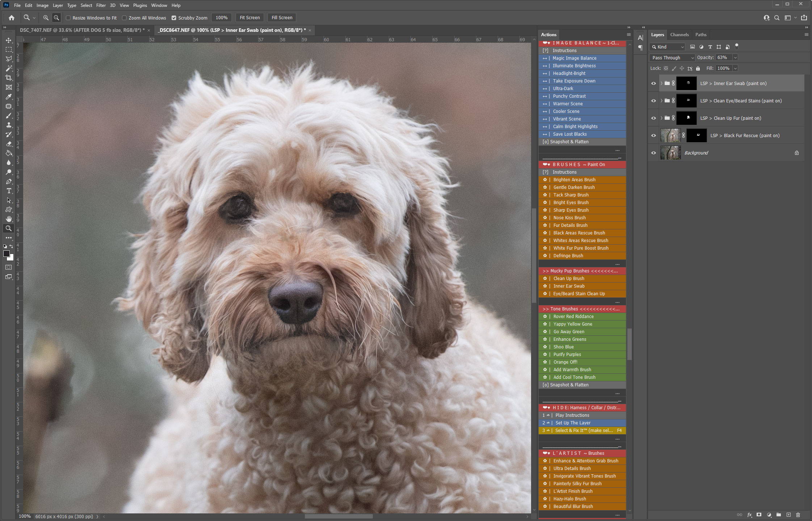Expand the Clean Eye/Beard Stains group
Viewport: 812px width, 521px height.
point(661,101)
